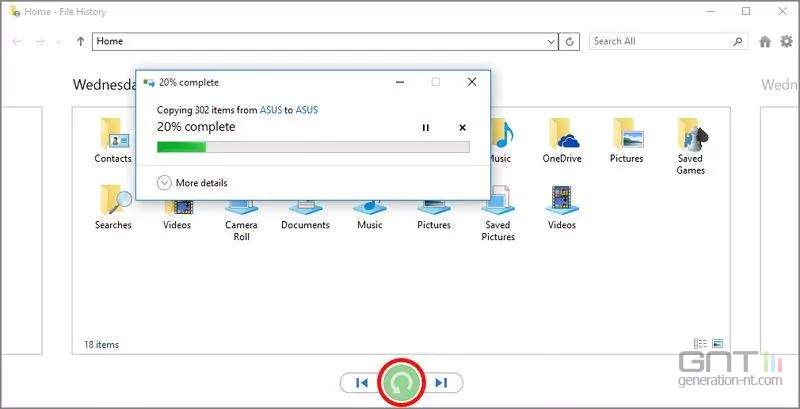Go to the previous version
Viewport: 800px width, 409px height.
click(361, 382)
